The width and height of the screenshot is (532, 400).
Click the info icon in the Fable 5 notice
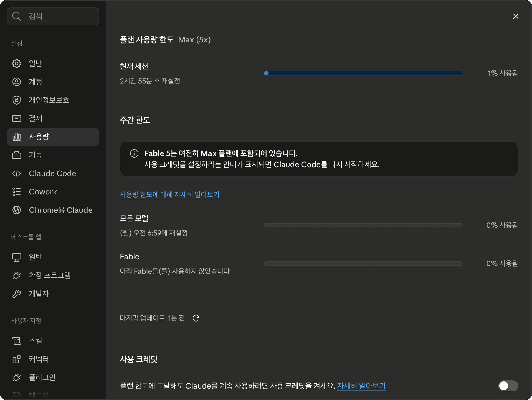coord(134,153)
